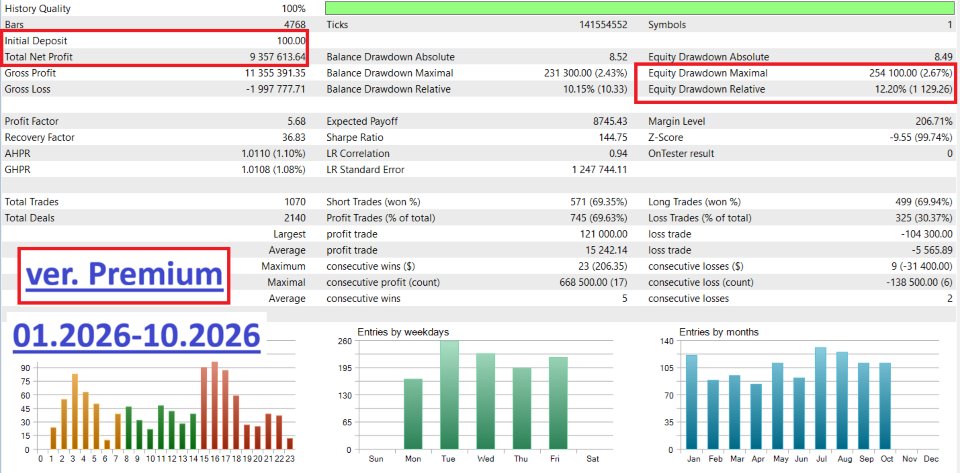
Task: Click the Bars count 4768
Action: [x=294, y=25]
